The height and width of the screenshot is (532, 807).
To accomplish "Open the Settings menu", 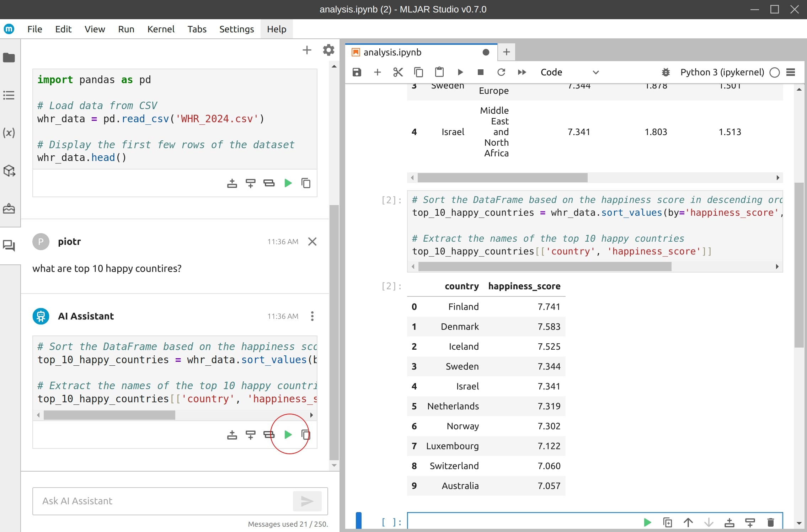I will 236,29.
